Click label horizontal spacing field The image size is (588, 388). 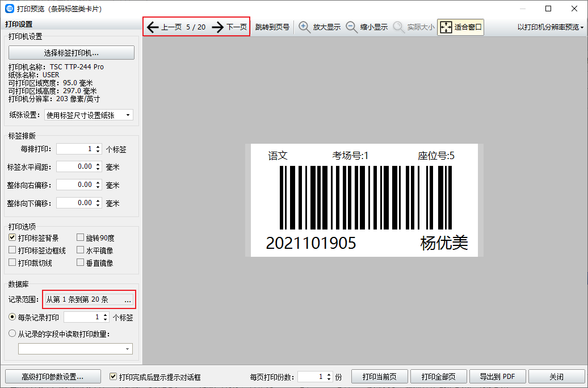point(75,166)
